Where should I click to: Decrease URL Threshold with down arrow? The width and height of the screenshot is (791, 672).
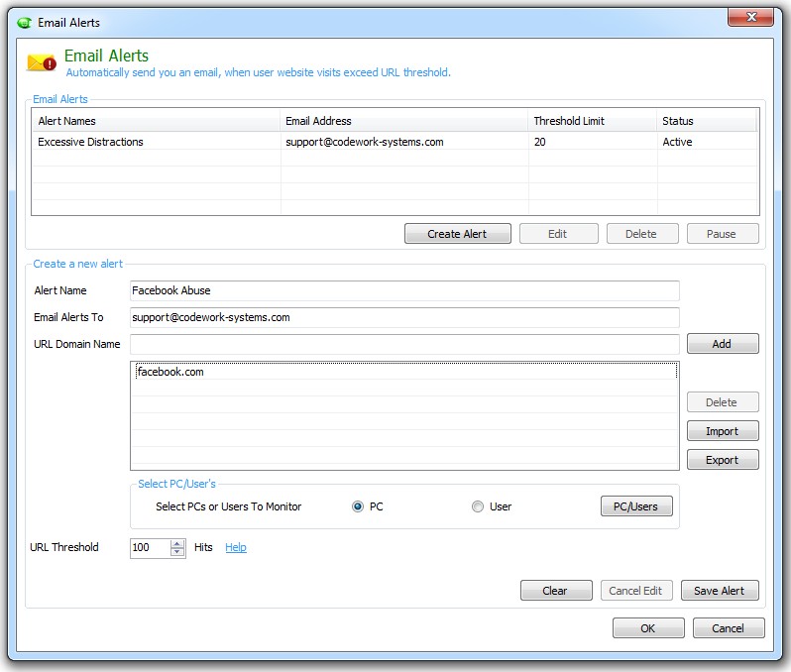click(x=177, y=552)
